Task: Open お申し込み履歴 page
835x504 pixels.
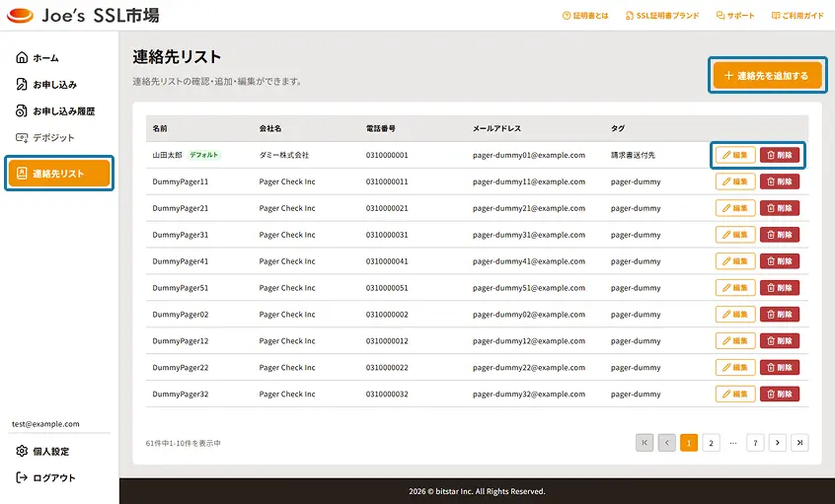Action: click(x=55, y=110)
